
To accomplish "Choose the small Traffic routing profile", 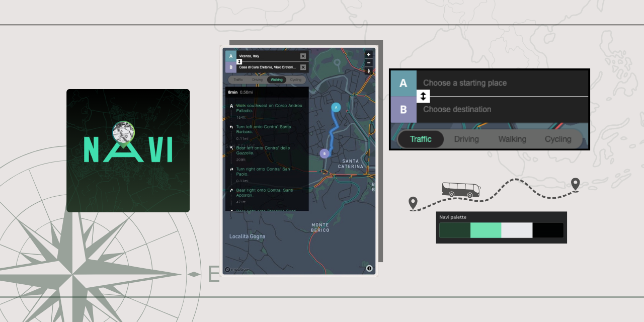I will pos(238,79).
